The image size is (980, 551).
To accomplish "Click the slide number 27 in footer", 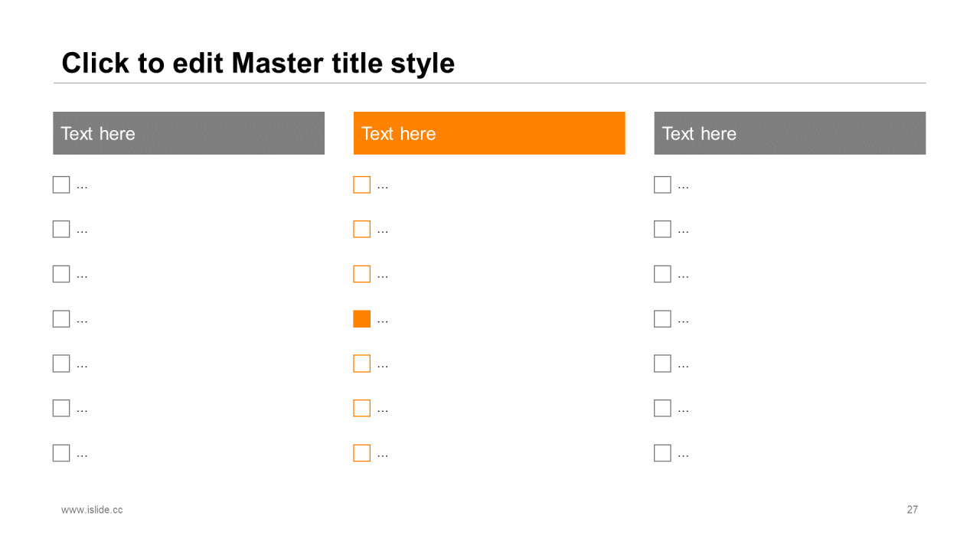I will pyautogui.click(x=912, y=510).
